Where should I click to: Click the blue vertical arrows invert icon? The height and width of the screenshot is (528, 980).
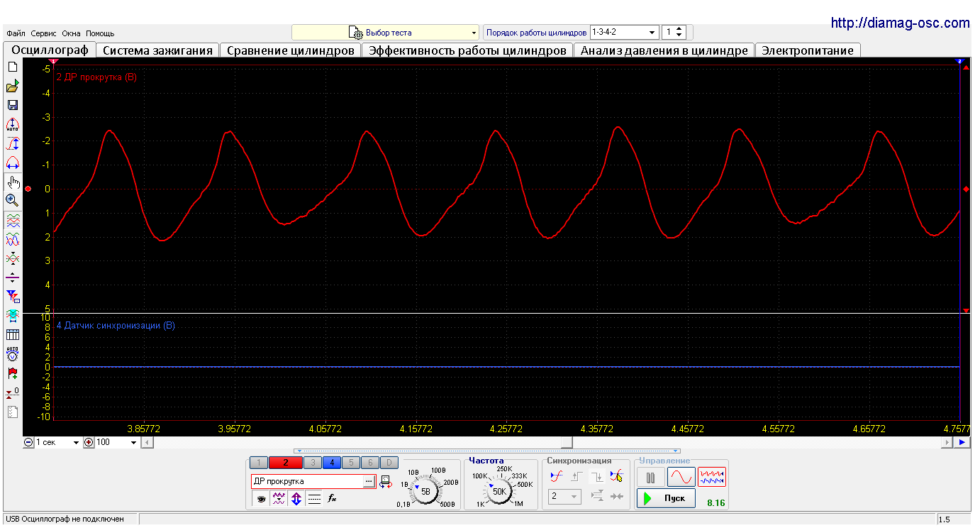(296, 499)
